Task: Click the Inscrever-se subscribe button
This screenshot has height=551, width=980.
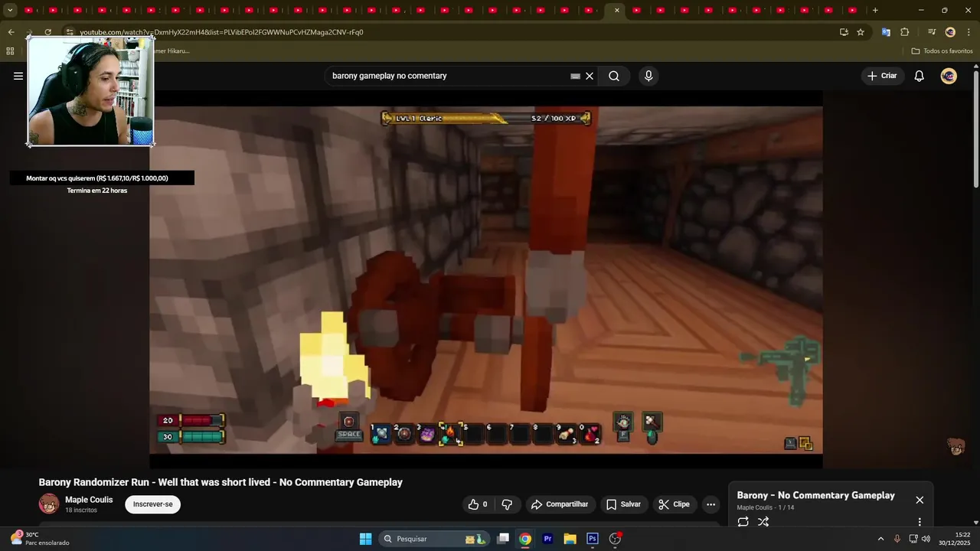Action: tap(152, 504)
